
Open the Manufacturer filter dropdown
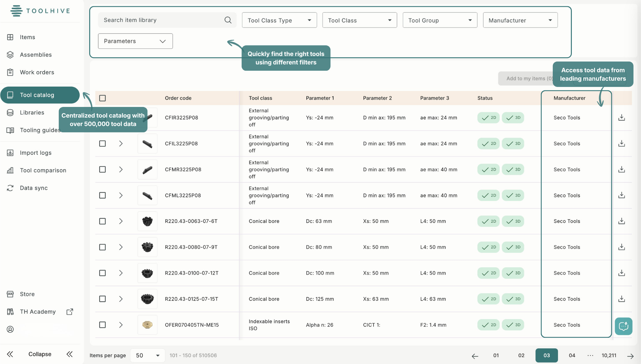tap(520, 20)
